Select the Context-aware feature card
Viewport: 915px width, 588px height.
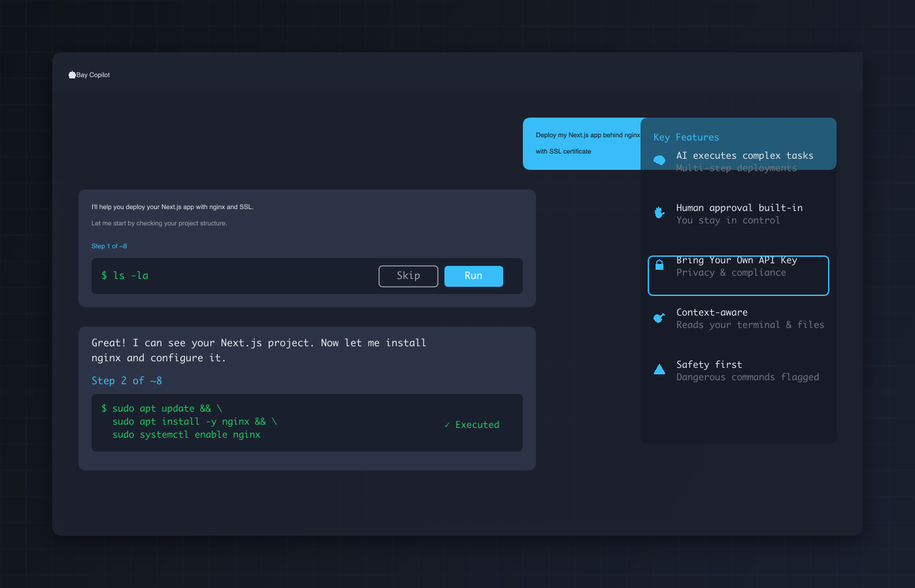pyautogui.click(x=738, y=318)
